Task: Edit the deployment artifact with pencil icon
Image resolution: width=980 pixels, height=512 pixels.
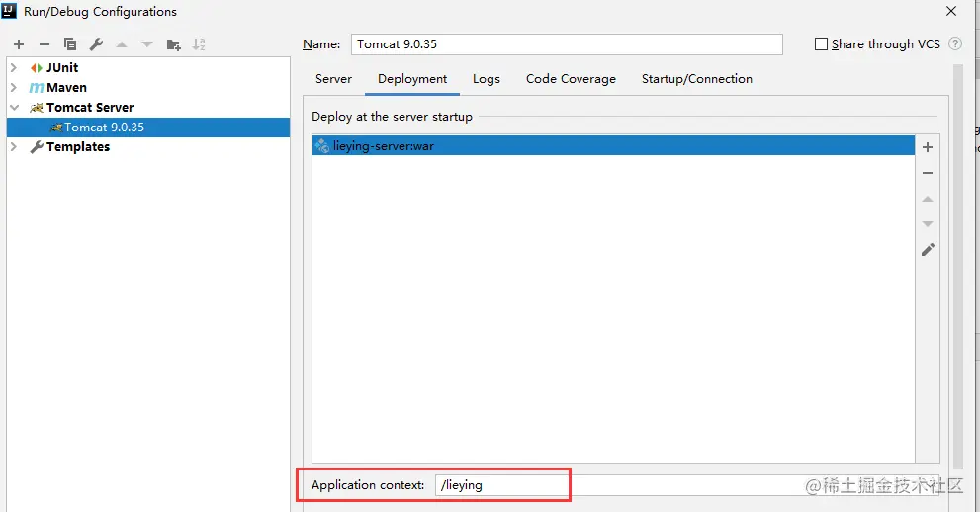Action: (929, 250)
